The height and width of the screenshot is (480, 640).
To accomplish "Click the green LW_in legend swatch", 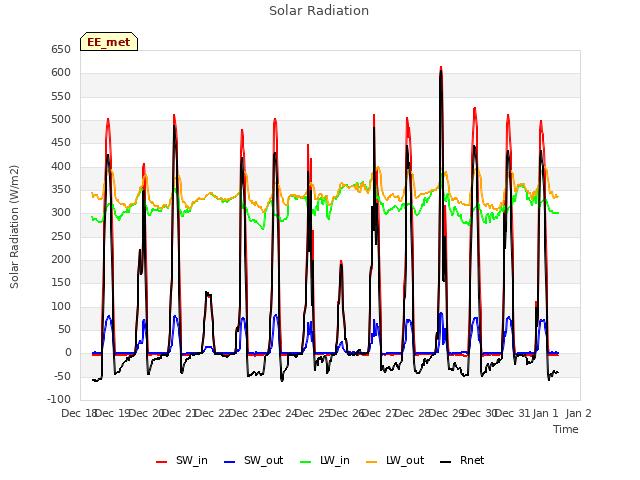I will 306,462.
